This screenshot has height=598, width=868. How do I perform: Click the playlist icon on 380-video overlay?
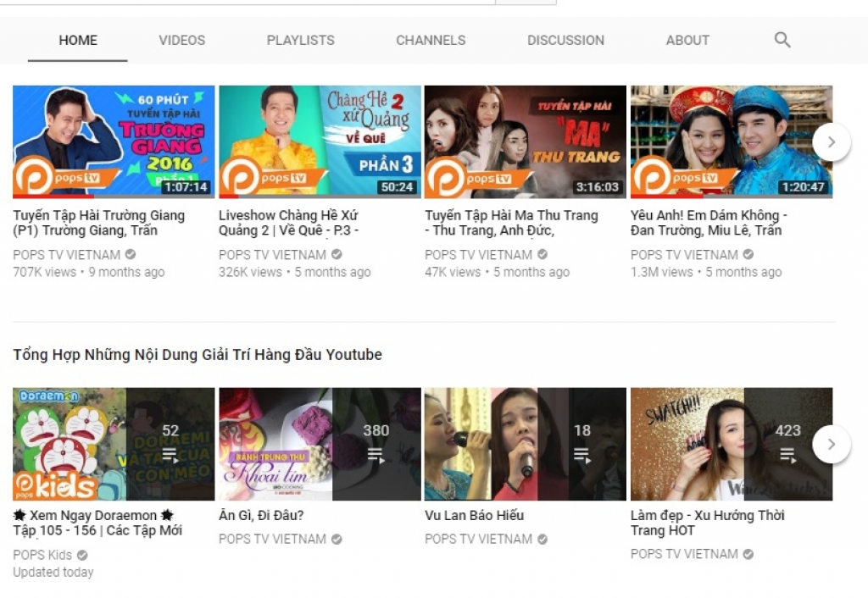(376, 456)
